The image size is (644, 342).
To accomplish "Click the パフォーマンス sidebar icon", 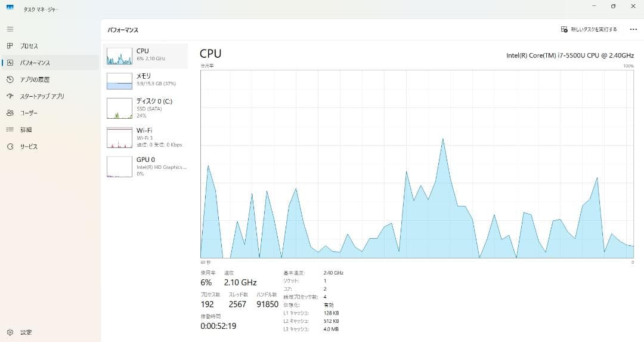I will click(x=10, y=63).
